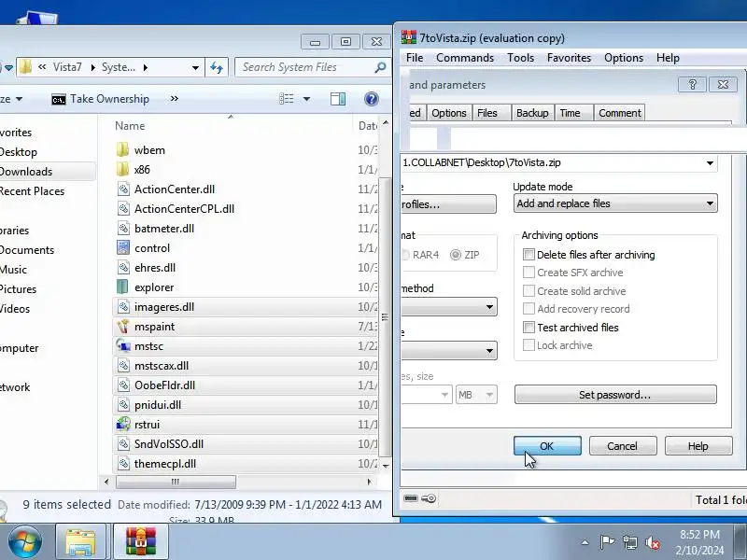This screenshot has width=747, height=560.
Task: Toggle the Create SFX archive checkbox
Action: tap(529, 273)
